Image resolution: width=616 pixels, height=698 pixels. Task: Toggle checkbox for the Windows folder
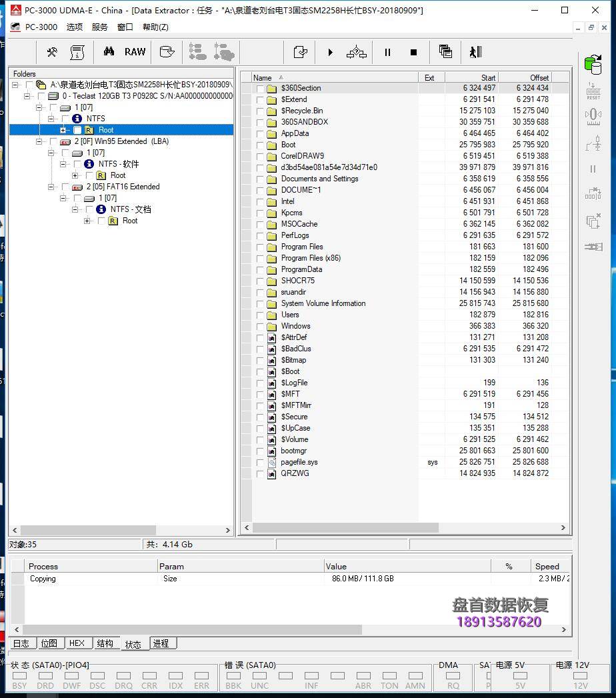click(x=260, y=327)
